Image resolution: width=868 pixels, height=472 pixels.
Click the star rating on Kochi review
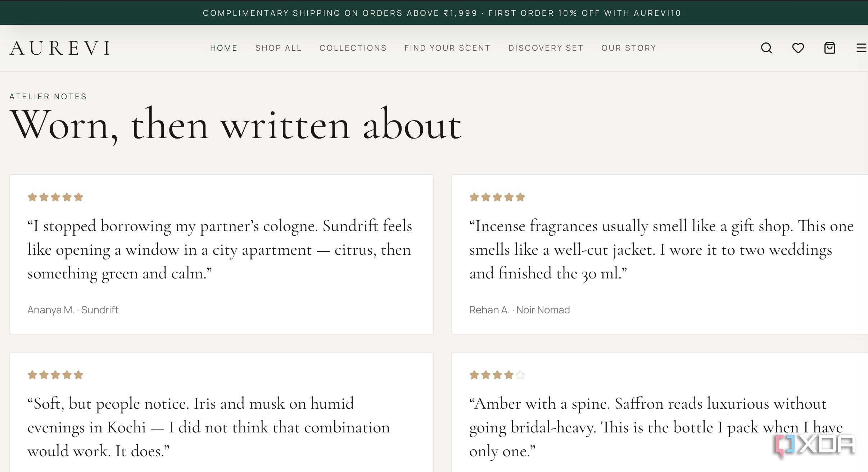pos(55,375)
